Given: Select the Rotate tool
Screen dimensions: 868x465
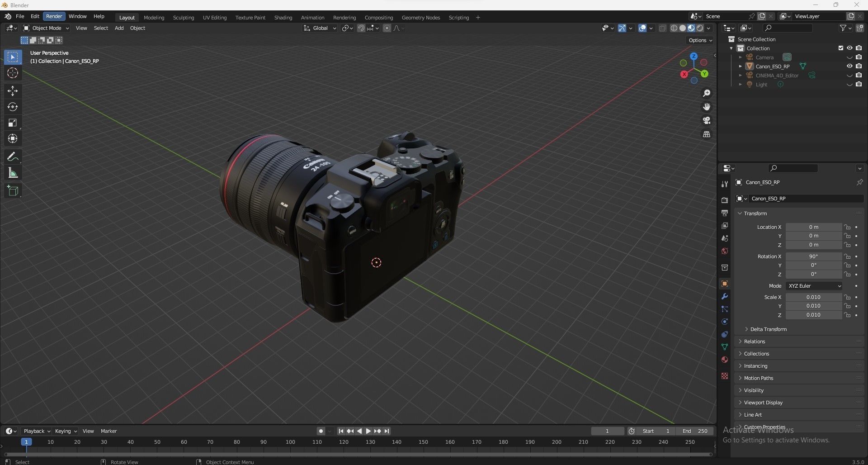Looking at the screenshot, I should pyautogui.click(x=13, y=107).
